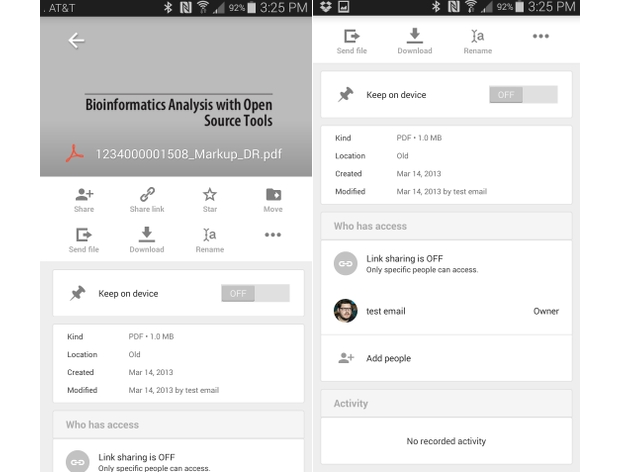Tap Bluetooth icon in left status bar

(167, 7)
